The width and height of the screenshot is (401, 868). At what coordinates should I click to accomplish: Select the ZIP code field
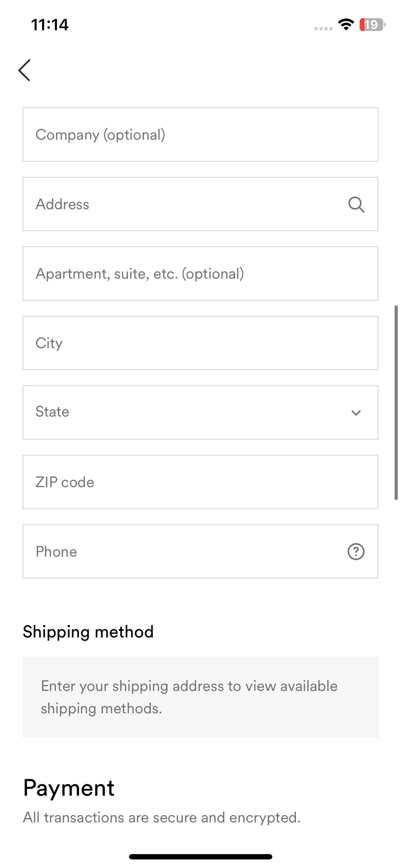[200, 482]
